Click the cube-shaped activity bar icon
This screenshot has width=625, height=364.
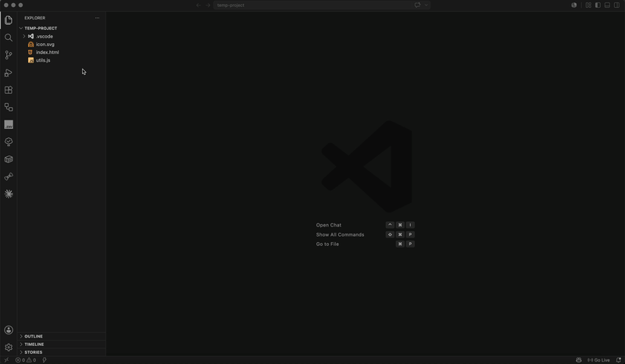9,159
